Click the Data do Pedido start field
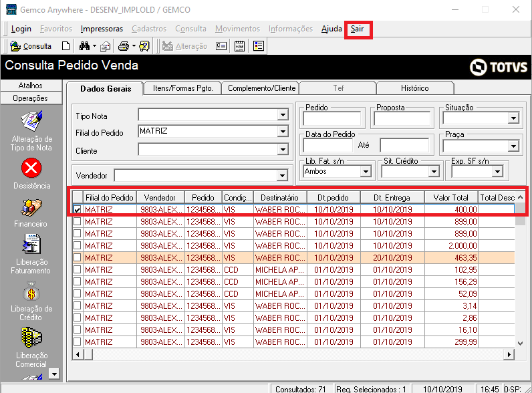The width and height of the screenshot is (532, 393). [327, 145]
